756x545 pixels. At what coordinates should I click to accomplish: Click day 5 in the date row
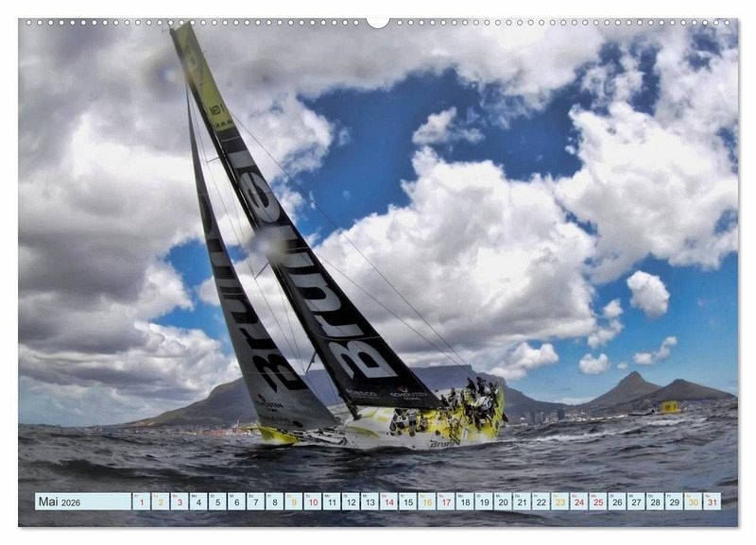click(x=216, y=502)
